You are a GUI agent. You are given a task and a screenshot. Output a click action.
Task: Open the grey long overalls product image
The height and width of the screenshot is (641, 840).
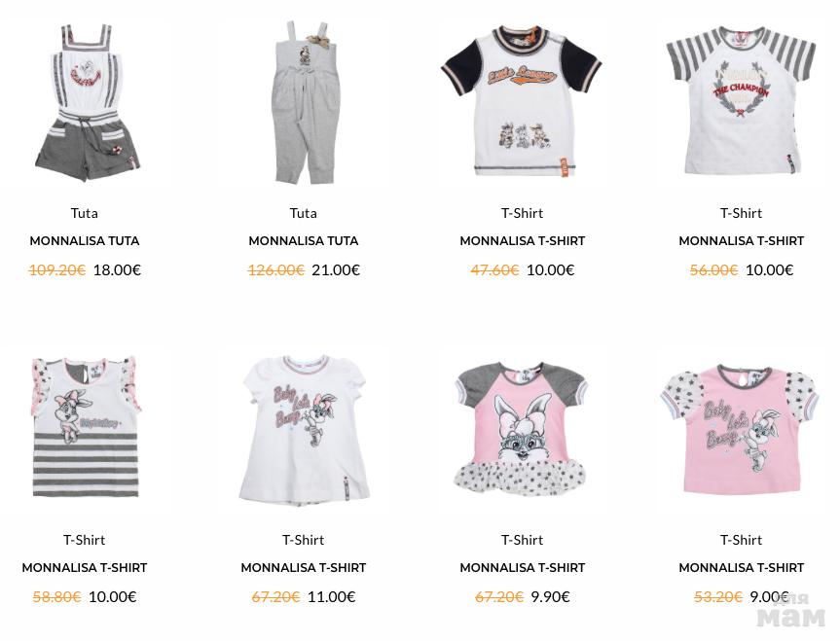click(x=305, y=102)
